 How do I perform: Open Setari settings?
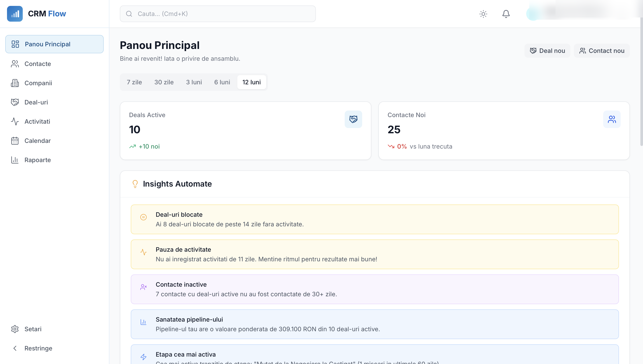point(54,329)
